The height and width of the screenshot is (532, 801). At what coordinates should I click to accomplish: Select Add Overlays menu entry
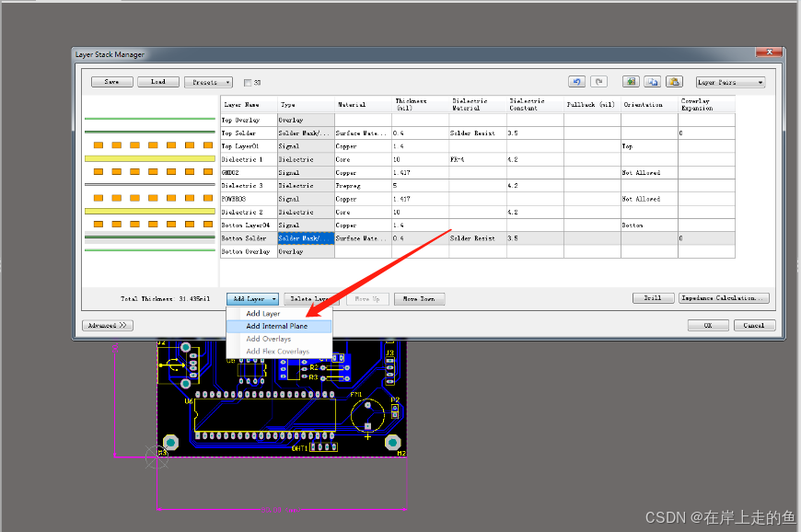pyautogui.click(x=279, y=339)
